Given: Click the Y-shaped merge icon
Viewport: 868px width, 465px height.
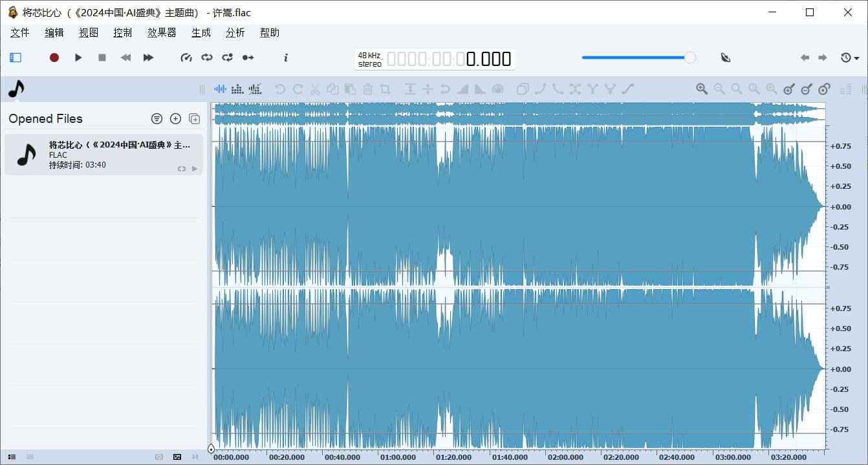Looking at the screenshot, I should coord(592,89).
